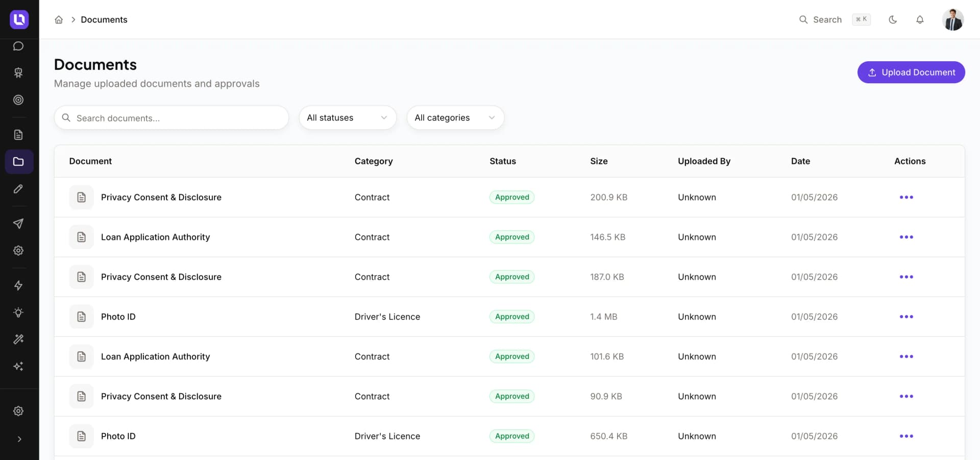Screen dimensions: 980x460
Task: Select the highlighted folder icon in sidebar
Action: [x=19, y=162]
